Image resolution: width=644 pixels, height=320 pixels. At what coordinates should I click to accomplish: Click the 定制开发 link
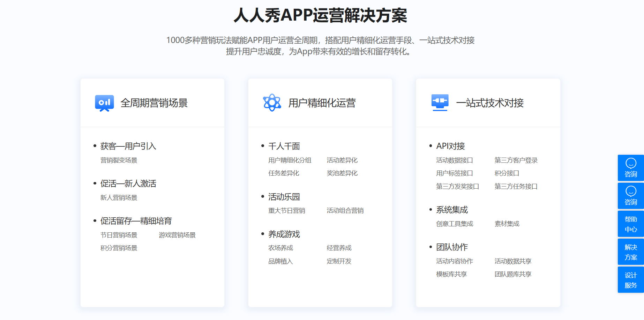point(339,261)
